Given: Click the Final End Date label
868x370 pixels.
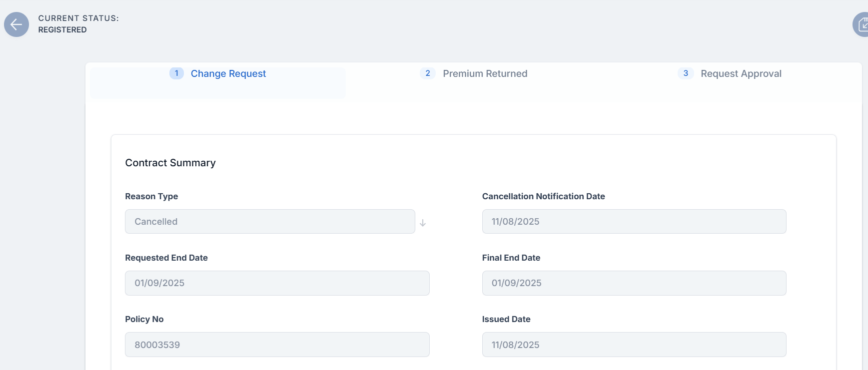Looking at the screenshot, I should click(511, 258).
